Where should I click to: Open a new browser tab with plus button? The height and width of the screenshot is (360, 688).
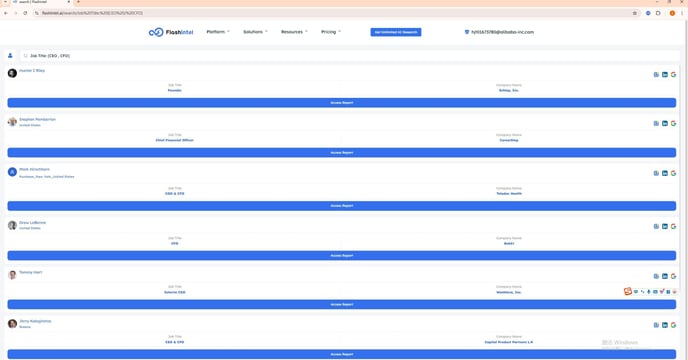click(x=78, y=2)
